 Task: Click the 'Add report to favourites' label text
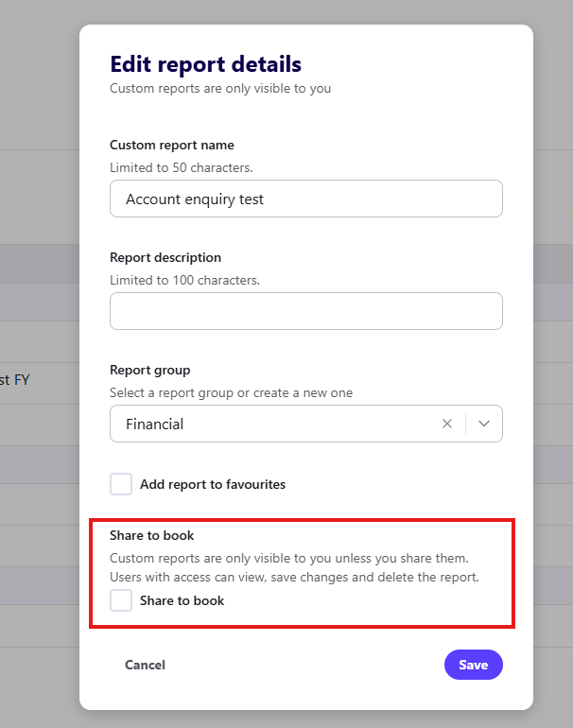[x=212, y=484]
